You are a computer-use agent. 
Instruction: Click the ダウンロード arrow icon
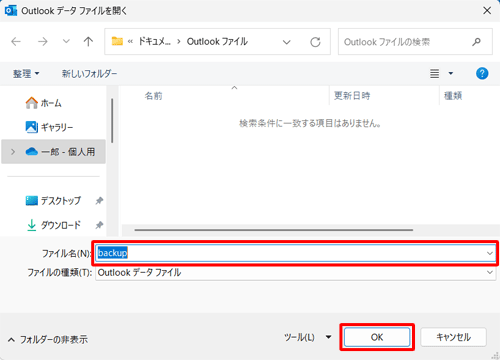pyautogui.click(x=32, y=225)
